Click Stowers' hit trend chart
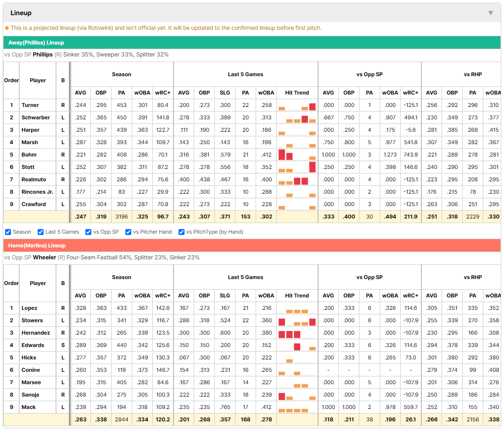504x431 pixels. point(297,321)
